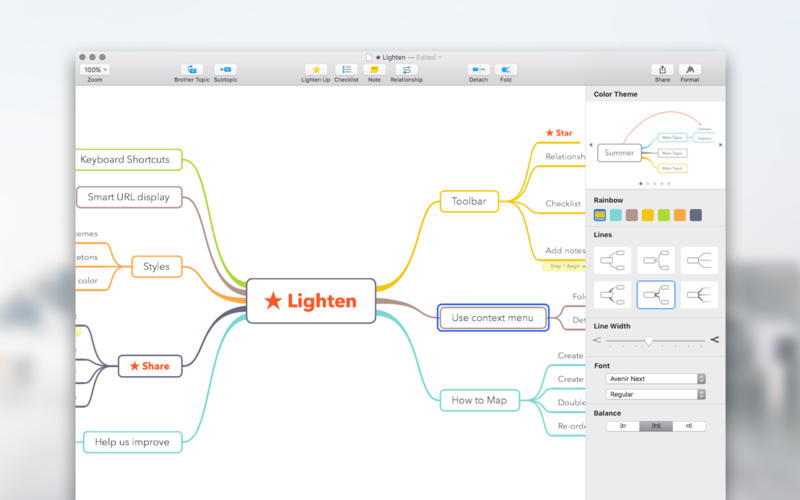Viewport: 800px width, 500px height.
Task: Select the How to Map node
Action: click(480, 400)
